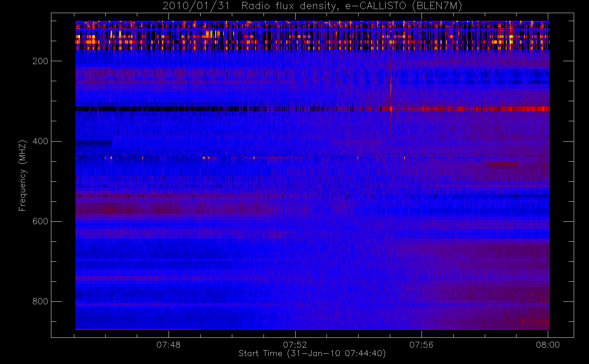Image resolution: width=589 pixels, height=364 pixels.
Task: Click the plot title "Radio flux density, e-CALLISTO (BLEN7M)"
Action: point(352,6)
